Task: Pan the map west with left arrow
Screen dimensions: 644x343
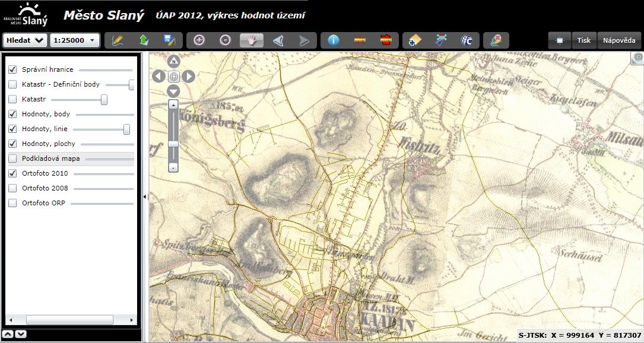Action: (158, 77)
